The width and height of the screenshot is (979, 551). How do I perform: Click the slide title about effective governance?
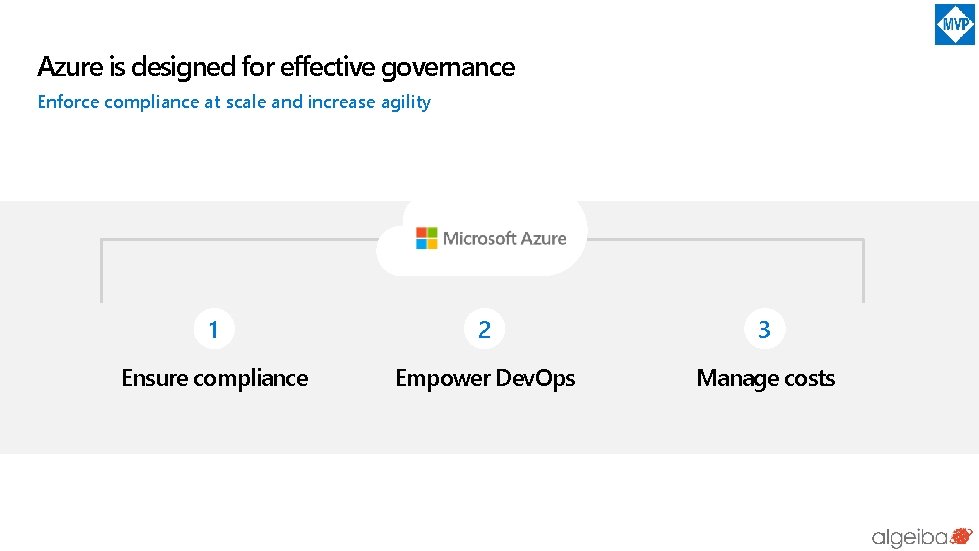click(x=276, y=67)
